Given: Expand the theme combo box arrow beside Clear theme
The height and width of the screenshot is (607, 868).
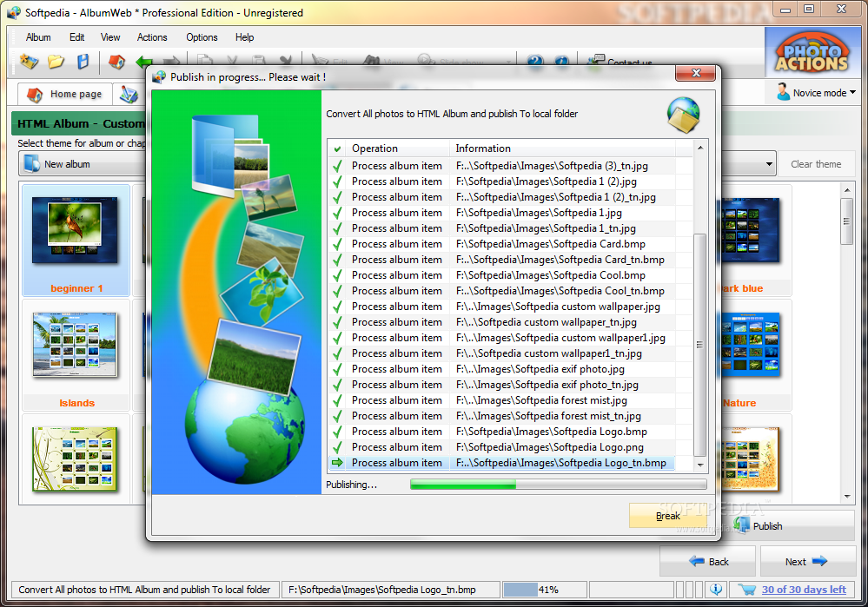Looking at the screenshot, I should (769, 164).
